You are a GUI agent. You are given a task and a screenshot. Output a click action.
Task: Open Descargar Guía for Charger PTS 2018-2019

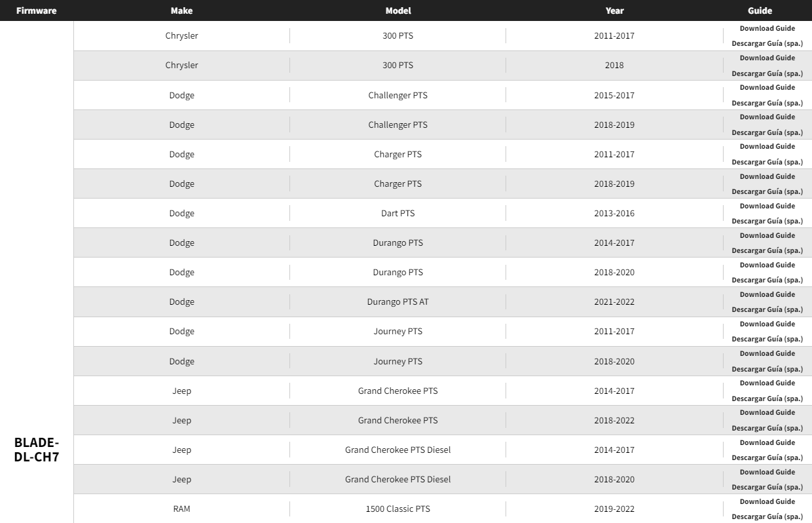tap(767, 191)
